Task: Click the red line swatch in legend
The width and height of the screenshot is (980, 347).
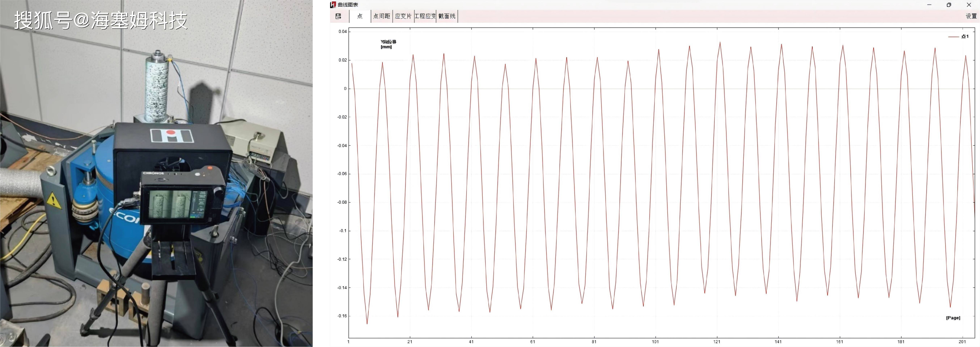Action: [953, 37]
